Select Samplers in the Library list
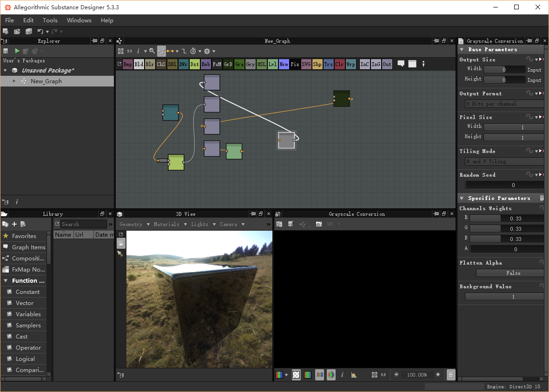Image resolution: width=549 pixels, height=392 pixels. click(x=28, y=326)
